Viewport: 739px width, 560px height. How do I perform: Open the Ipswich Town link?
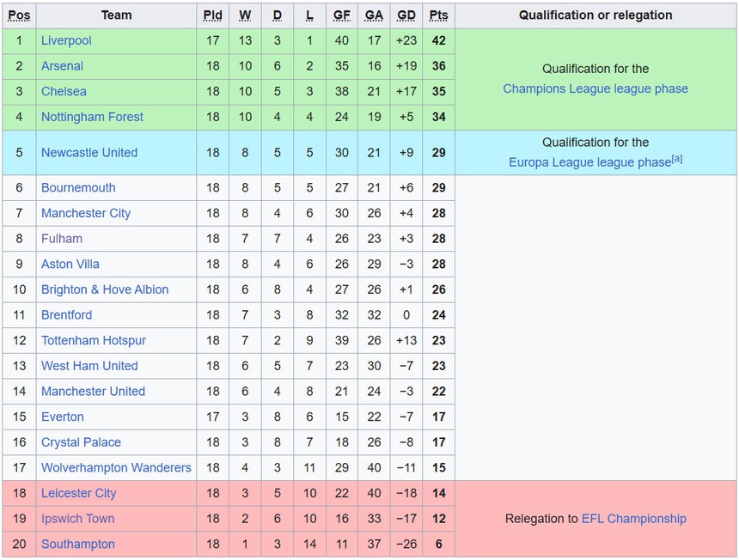(77, 519)
